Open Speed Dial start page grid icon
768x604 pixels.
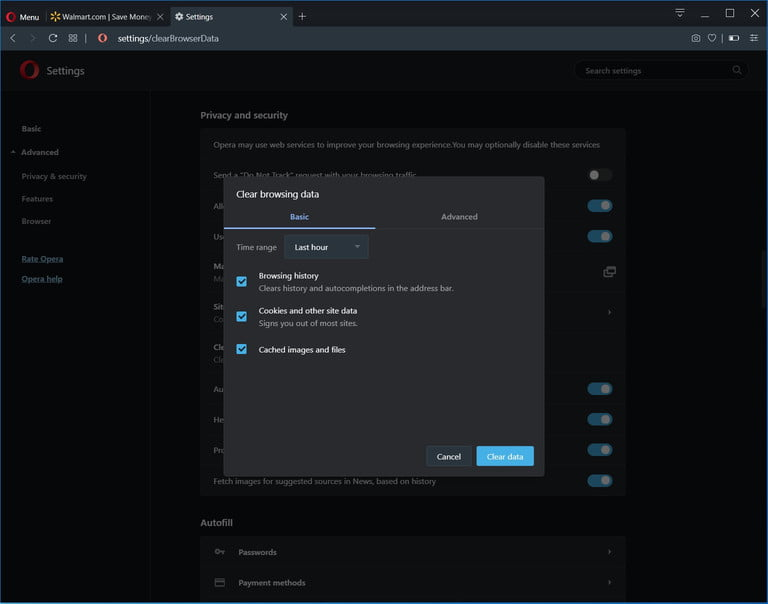tap(73, 38)
